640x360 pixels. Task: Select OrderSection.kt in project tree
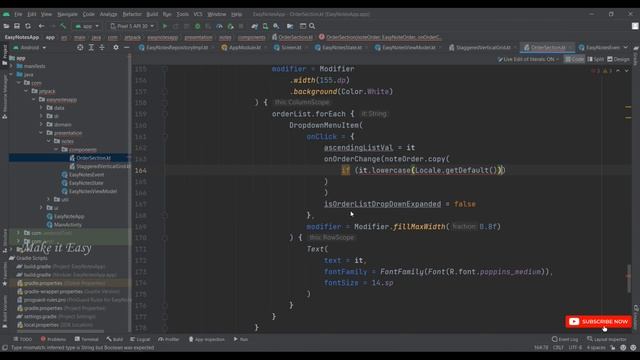[x=93, y=158]
